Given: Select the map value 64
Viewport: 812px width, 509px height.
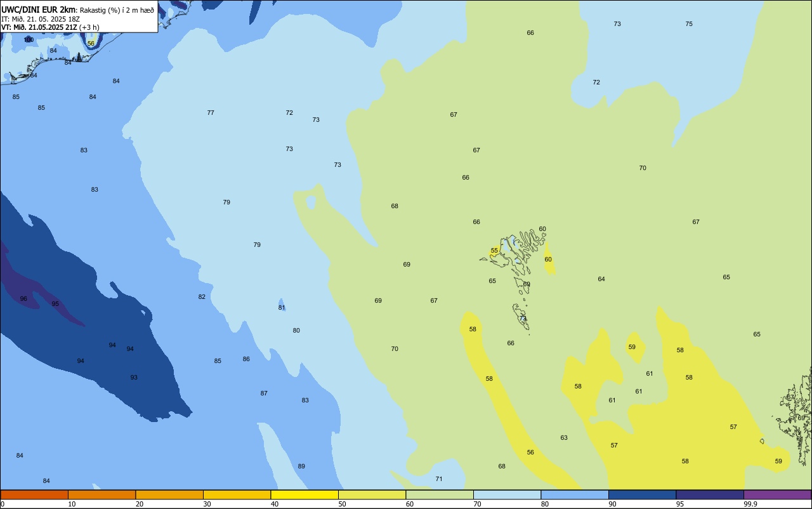Looking at the screenshot, I should click(x=601, y=279).
